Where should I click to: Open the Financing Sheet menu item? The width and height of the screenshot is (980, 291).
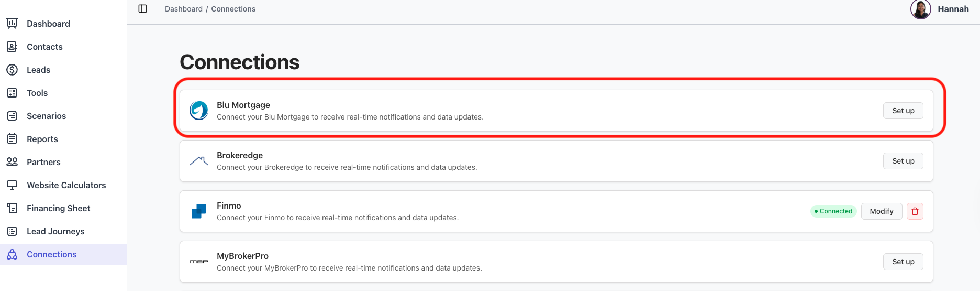pos(58,208)
